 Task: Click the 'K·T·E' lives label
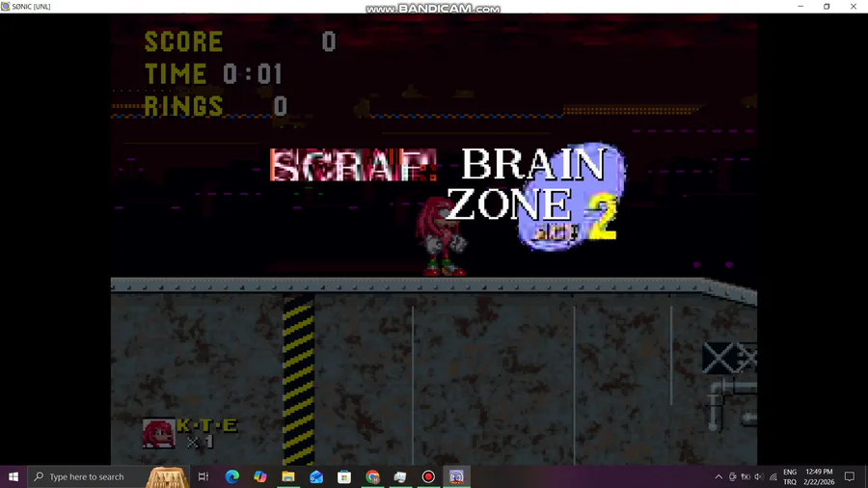(x=207, y=425)
